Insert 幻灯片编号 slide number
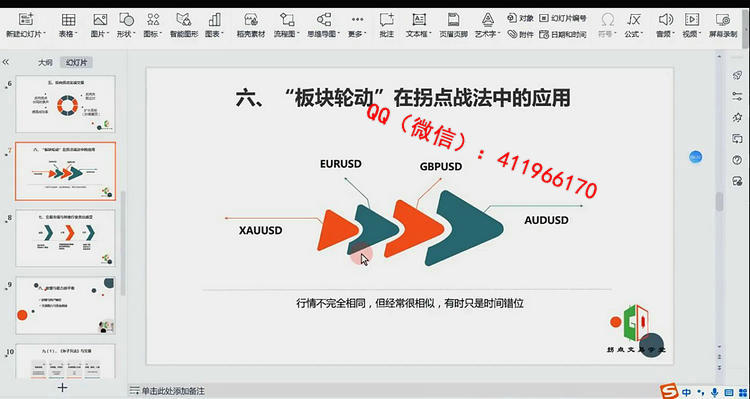 click(562, 19)
